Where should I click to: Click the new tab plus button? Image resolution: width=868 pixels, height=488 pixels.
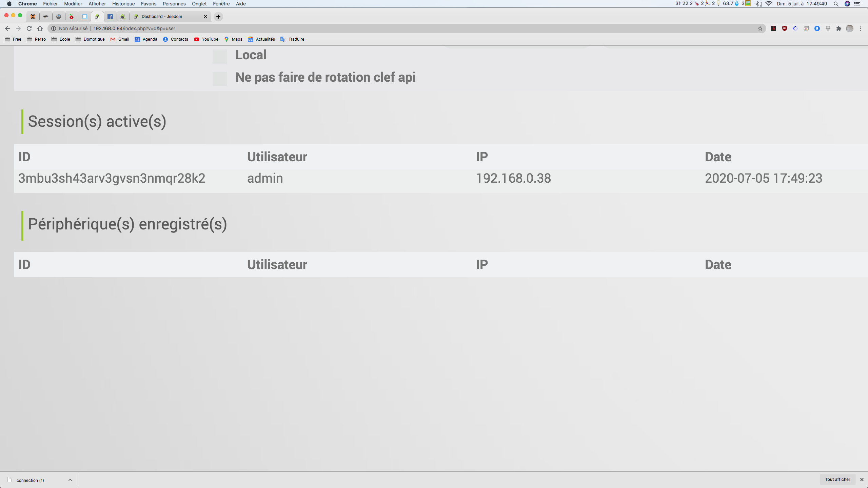click(218, 17)
